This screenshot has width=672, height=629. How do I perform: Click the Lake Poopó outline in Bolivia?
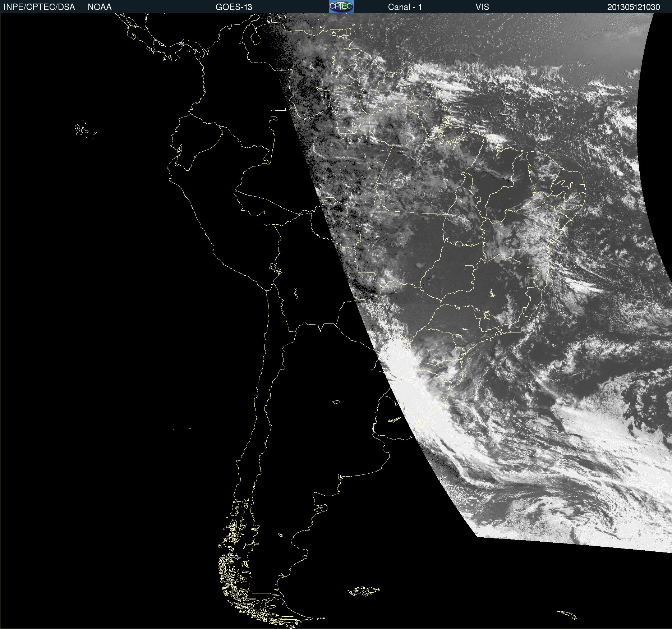pyautogui.click(x=295, y=293)
